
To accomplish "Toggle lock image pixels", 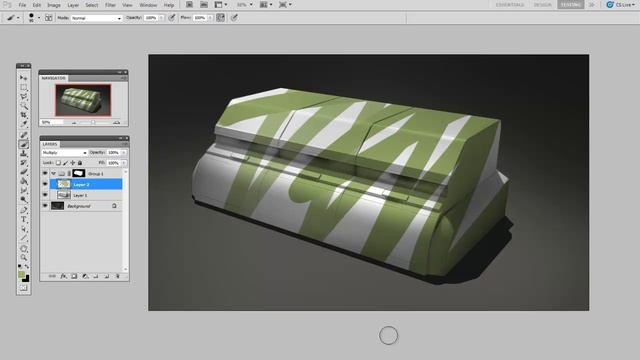I will coord(65,163).
